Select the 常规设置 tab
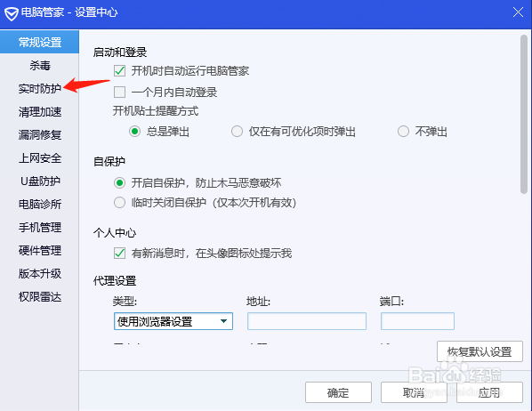This screenshot has height=411, width=532. [x=40, y=42]
